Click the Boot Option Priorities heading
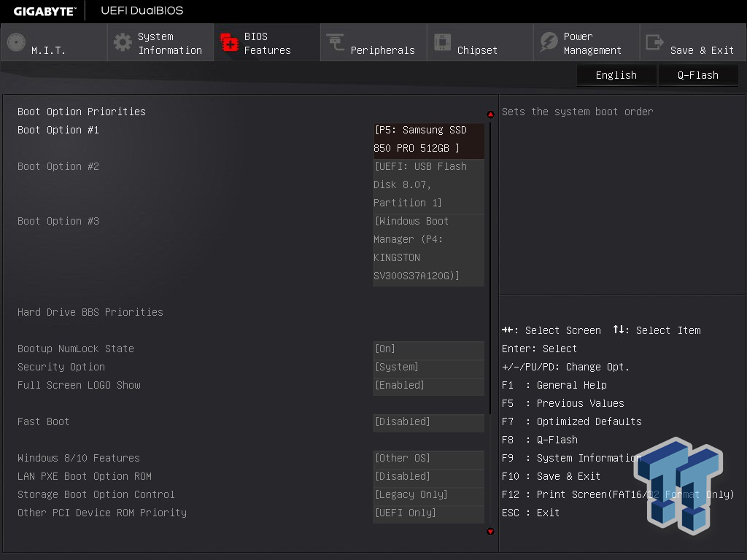The width and height of the screenshot is (747, 560). coord(82,112)
